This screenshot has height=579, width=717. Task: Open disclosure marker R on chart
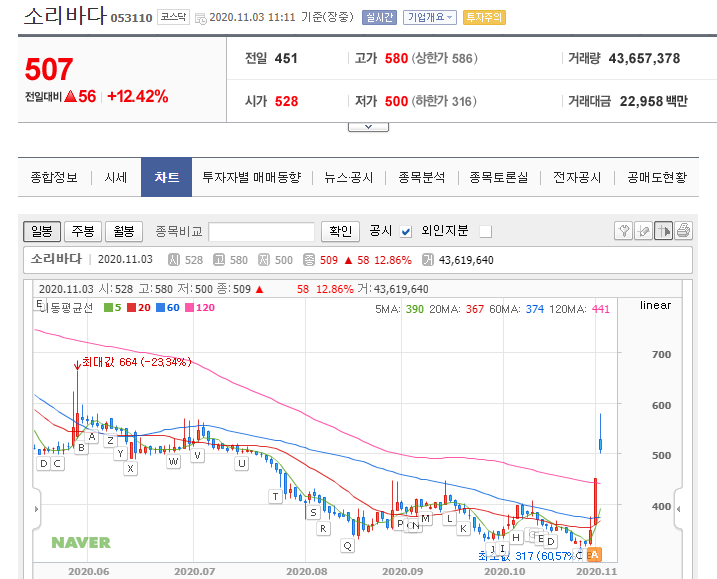point(323,529)
